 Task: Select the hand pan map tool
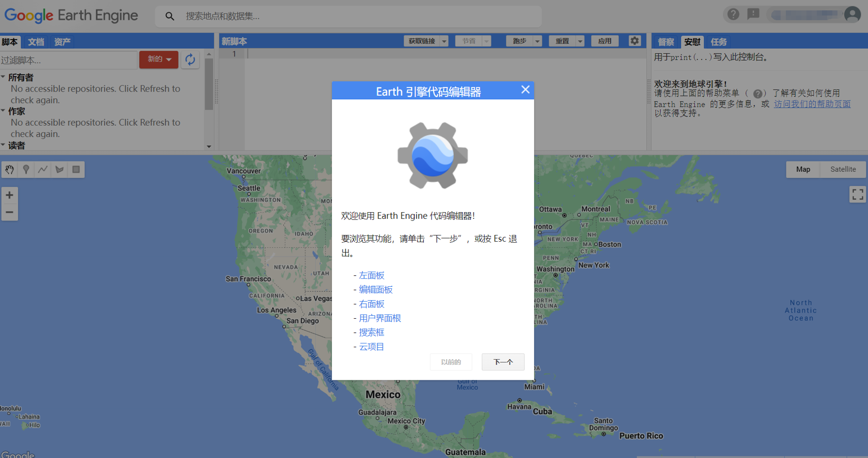[x=10, y=169]
